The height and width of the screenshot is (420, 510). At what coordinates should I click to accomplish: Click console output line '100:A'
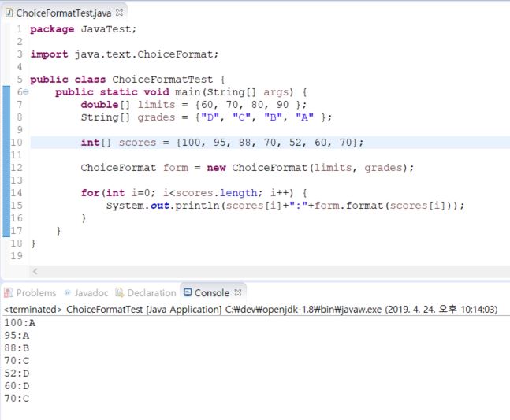(20, 323)
